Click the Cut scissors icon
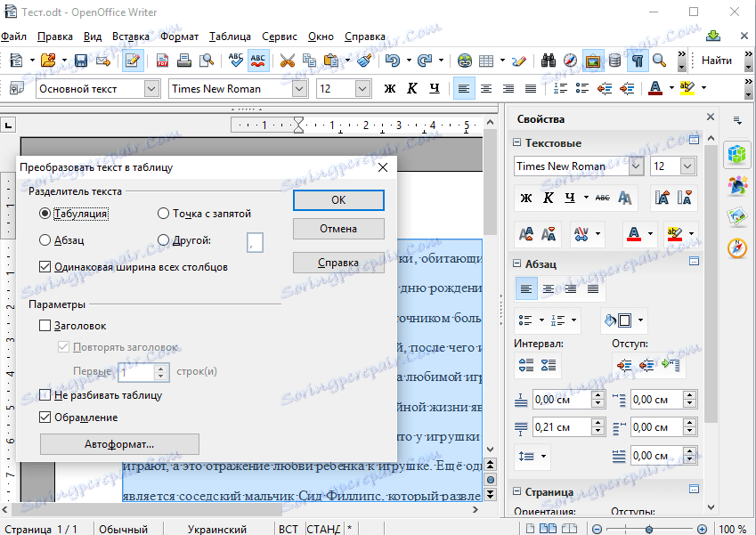Image resolution: width=756 pixels, height=535 pixels. (287, 61)
